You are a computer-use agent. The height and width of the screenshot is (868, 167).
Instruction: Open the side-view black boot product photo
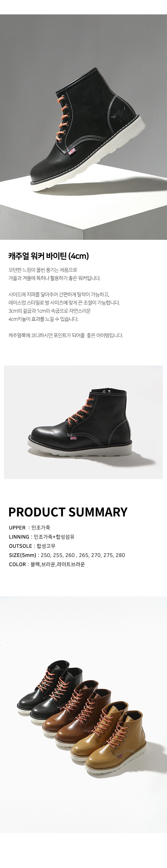tap(83, 422)
